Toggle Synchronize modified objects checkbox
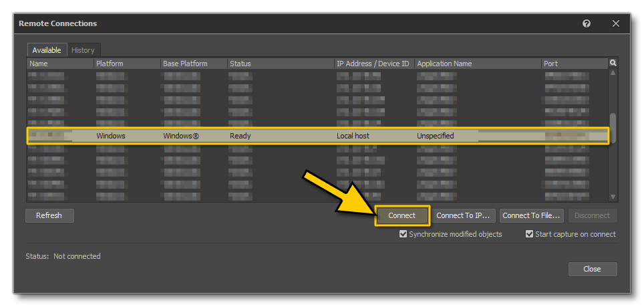644x307 pixels. 403,234
